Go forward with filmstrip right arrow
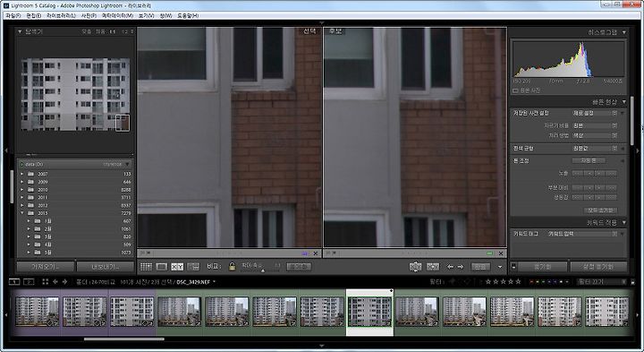This screenshot has height=352, width=644. coord(64,281)
